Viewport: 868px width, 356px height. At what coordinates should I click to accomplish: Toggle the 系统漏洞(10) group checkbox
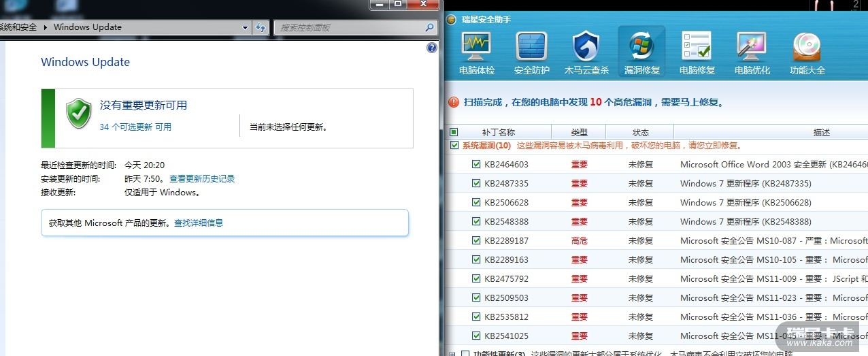coord(454,145)
